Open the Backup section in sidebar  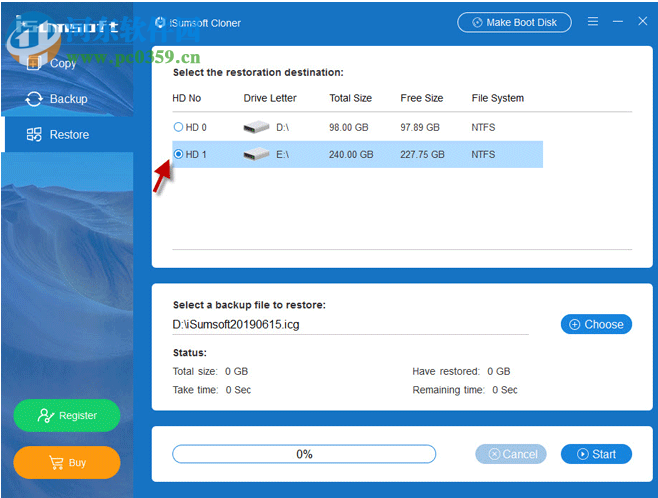[x=68, y=99]
